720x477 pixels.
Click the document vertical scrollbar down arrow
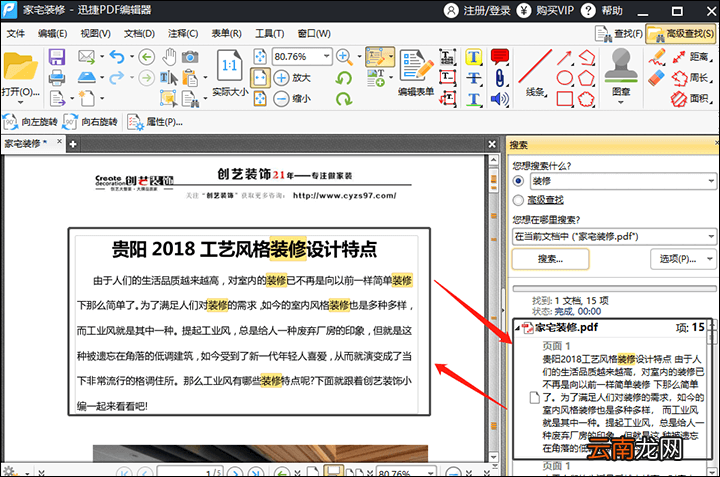click(494, 457)
